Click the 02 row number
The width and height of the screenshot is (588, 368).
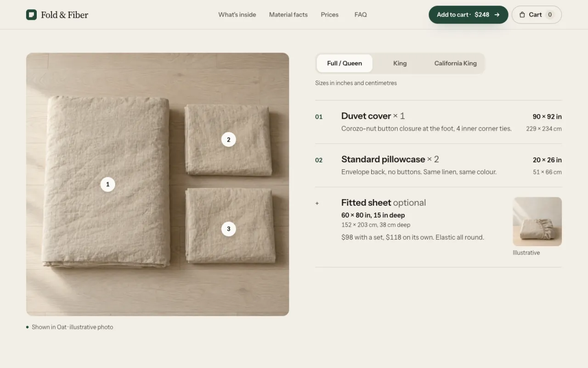(x=319, y=160)
